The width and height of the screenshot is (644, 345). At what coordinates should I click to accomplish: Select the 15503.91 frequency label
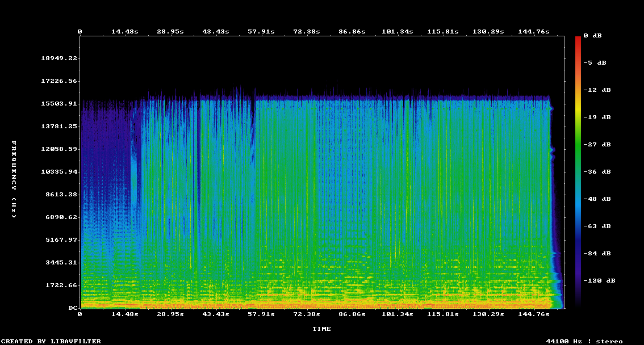coord(60,103)
